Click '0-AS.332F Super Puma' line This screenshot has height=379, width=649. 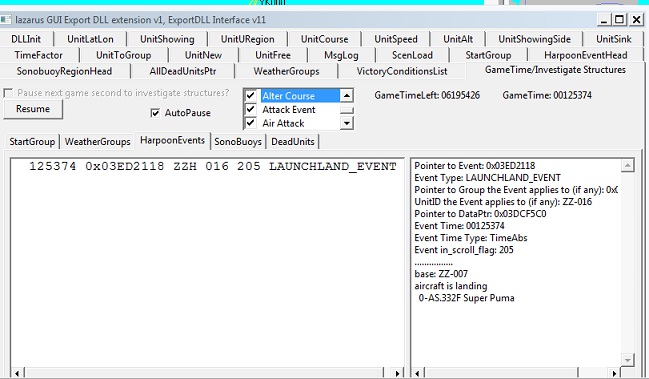pos(466,297)
